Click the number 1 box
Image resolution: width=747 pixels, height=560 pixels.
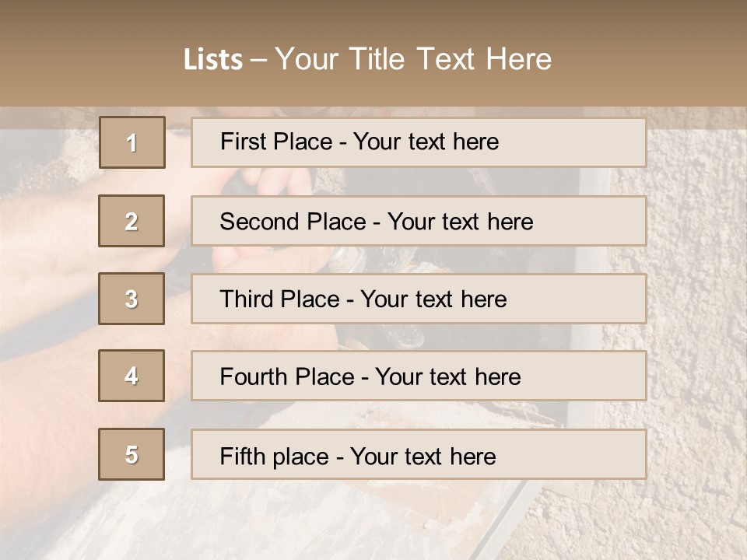click(x=132, y=142)
